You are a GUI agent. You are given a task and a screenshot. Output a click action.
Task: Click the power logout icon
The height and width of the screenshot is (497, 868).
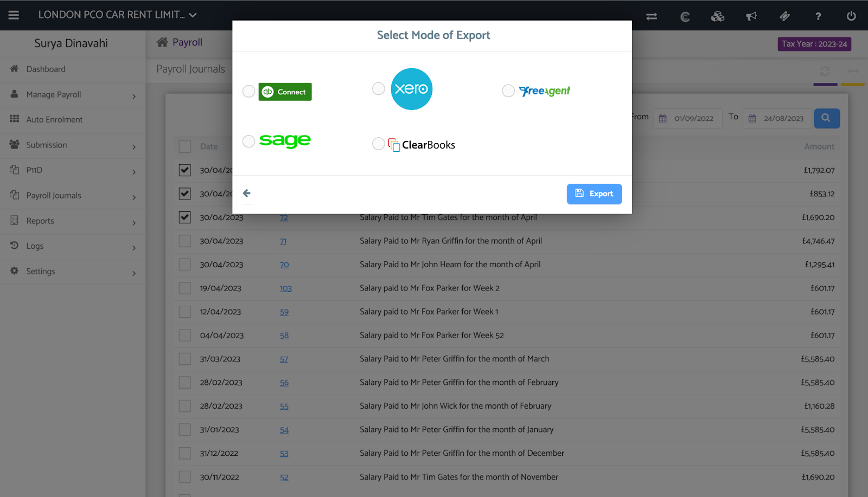pyautogui.click(x=851, y=16)
